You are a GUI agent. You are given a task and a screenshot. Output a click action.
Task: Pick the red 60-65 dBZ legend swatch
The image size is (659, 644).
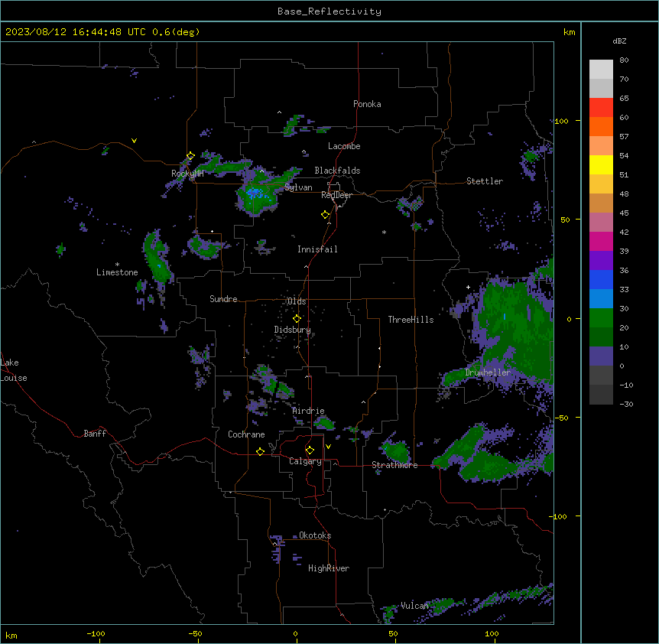601,108
